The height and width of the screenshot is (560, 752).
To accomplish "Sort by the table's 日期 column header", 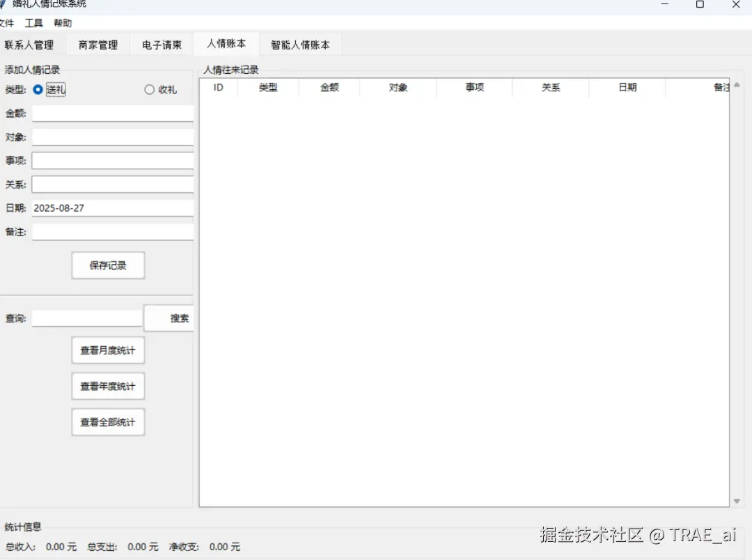I will (627, 87).
